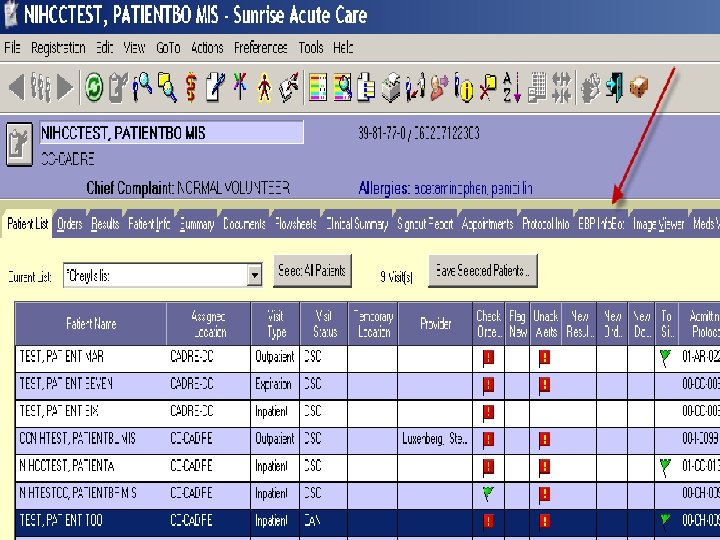720x540 pixels.
Task: Click the grey grid building toolbar icon
Action: click(x=537, y=87)
